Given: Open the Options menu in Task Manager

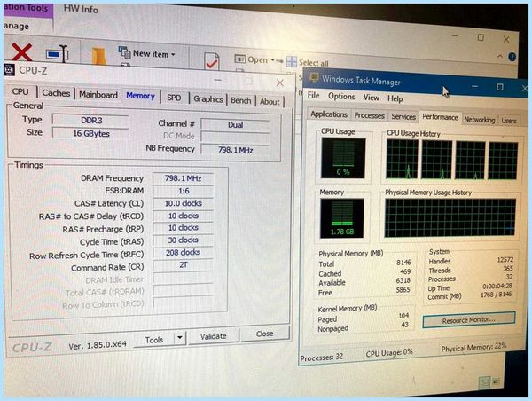Looking at the screenshot, I should tap(341, 97).
